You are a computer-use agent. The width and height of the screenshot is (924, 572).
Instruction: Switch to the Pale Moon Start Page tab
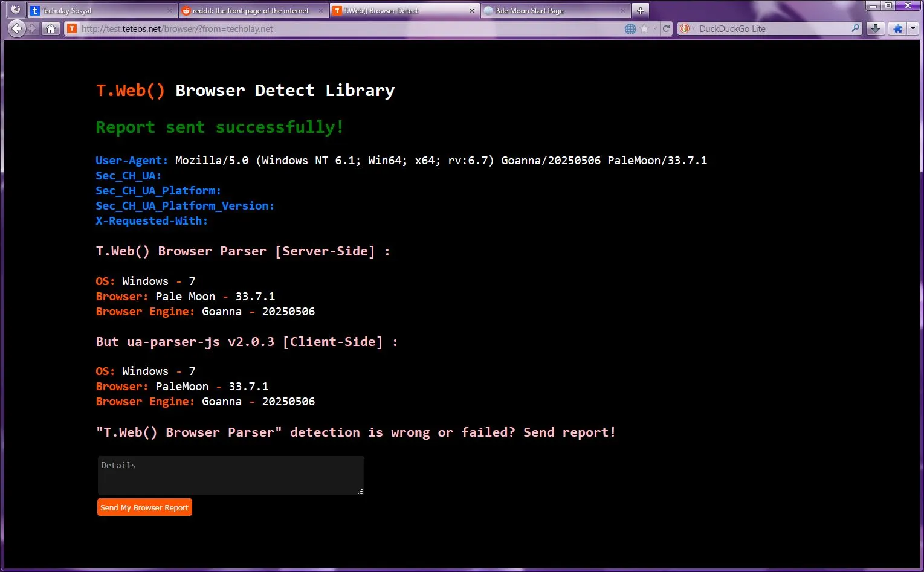[x=555, y=11]
